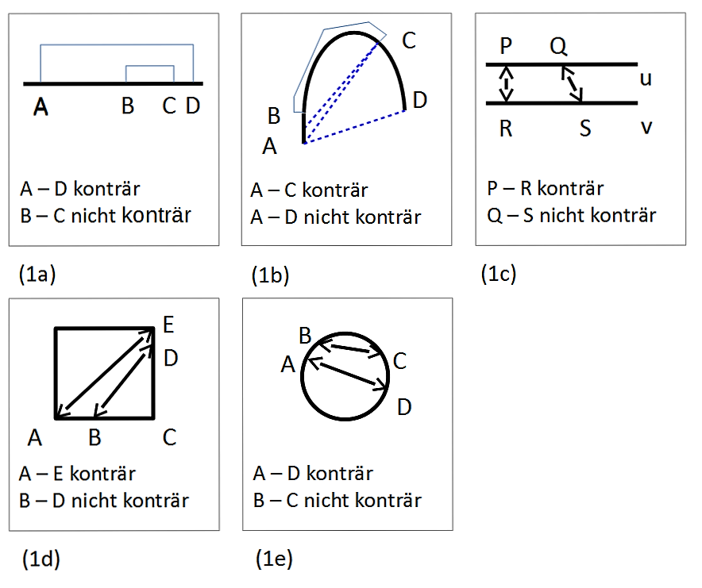Select the 'B – D nicht konträr' text
702x588 pixels.
coord(103,501)
